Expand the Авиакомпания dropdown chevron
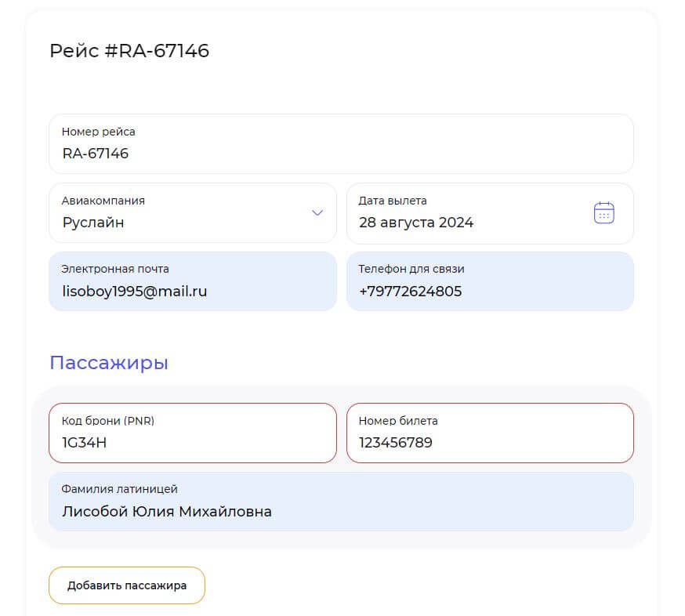The width and height of the screenshot is (685, 616). coord(317,212)
